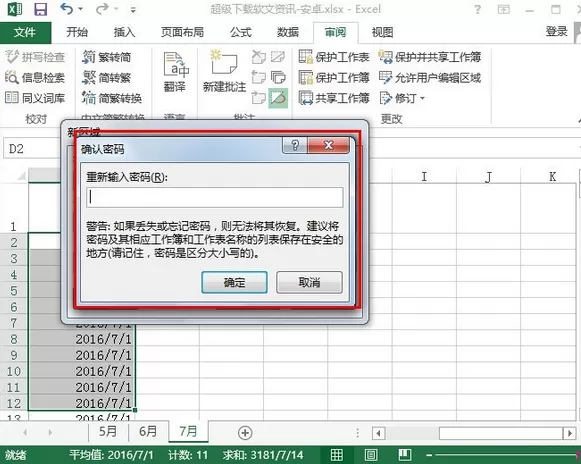Image resolution: width=581 pixels, height=464 pixels.
Task: Click 允许用户编辑区域
Action: 430,77
